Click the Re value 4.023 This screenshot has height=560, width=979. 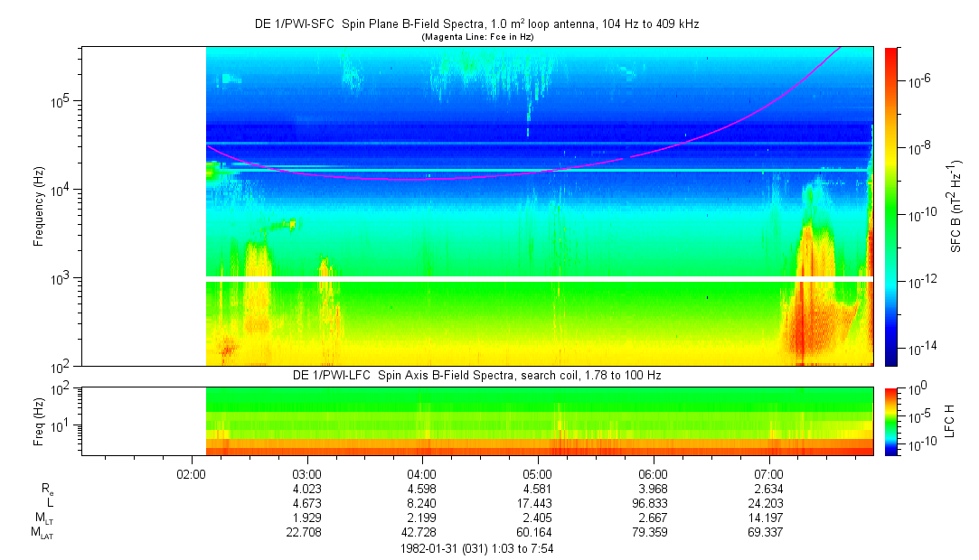click(x=307, y=488)
